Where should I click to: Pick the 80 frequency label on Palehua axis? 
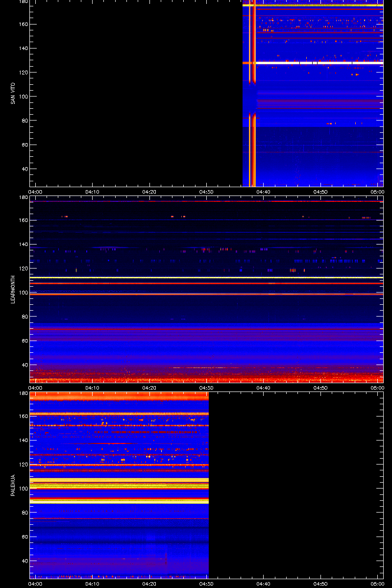pyautogui.click(x=25, y=513)
